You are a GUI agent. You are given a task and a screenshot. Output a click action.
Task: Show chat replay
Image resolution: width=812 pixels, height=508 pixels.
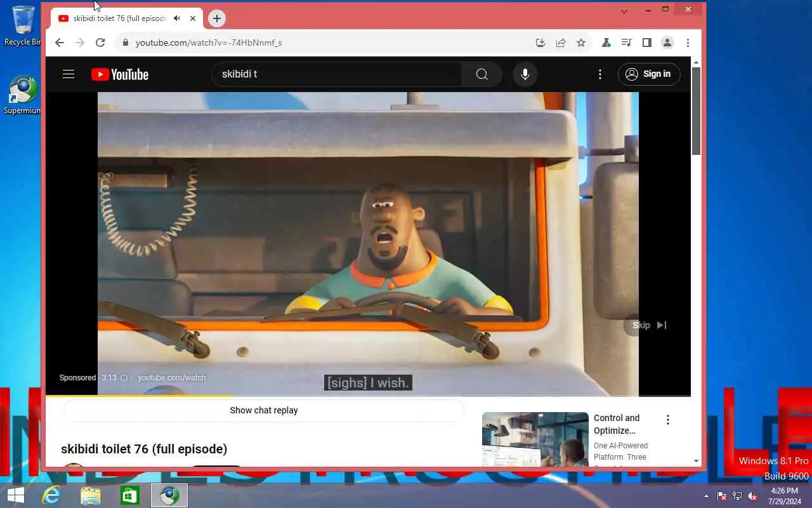264,410
